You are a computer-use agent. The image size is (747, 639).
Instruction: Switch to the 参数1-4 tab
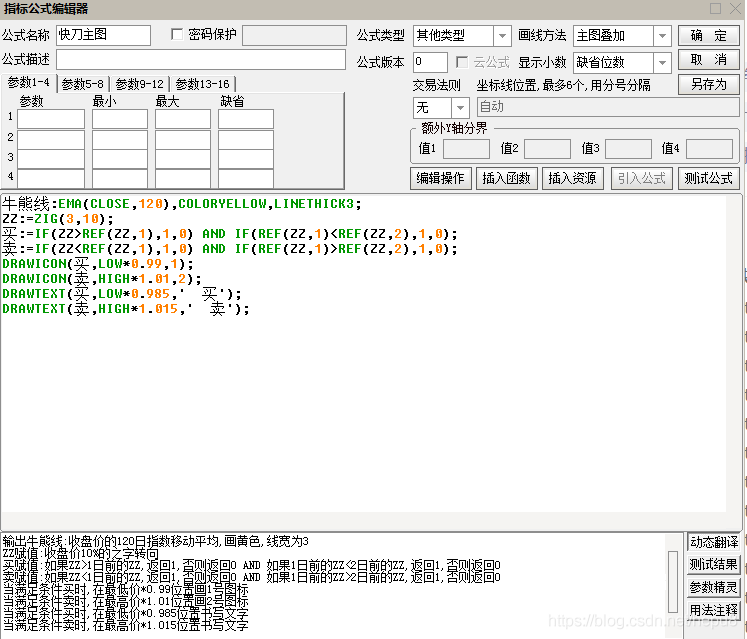click(x=29, y=82)
